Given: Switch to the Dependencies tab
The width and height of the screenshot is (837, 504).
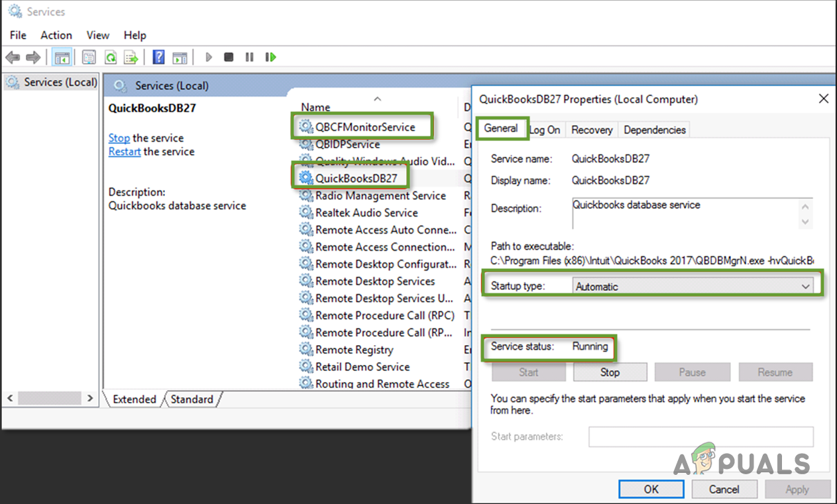Looking at the screenshot, I should pos(655,130).
